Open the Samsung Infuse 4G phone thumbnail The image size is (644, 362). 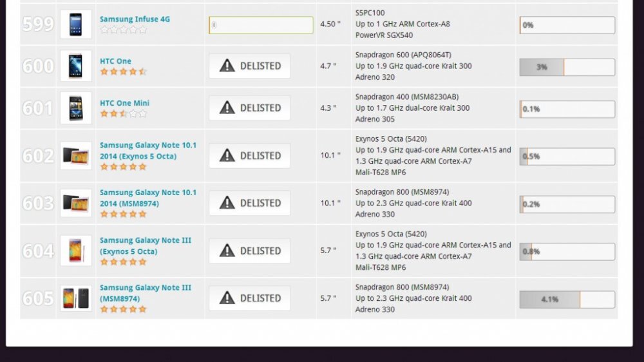click(75, 24)
